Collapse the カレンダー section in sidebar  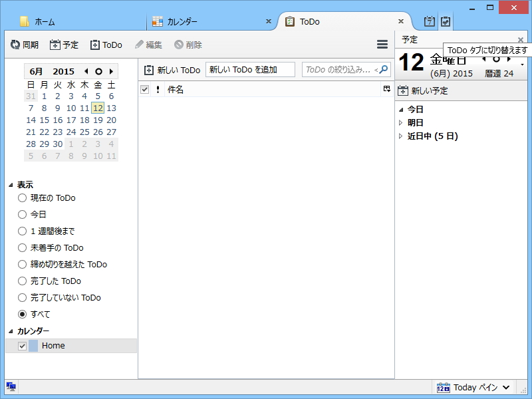coord(11,331)
